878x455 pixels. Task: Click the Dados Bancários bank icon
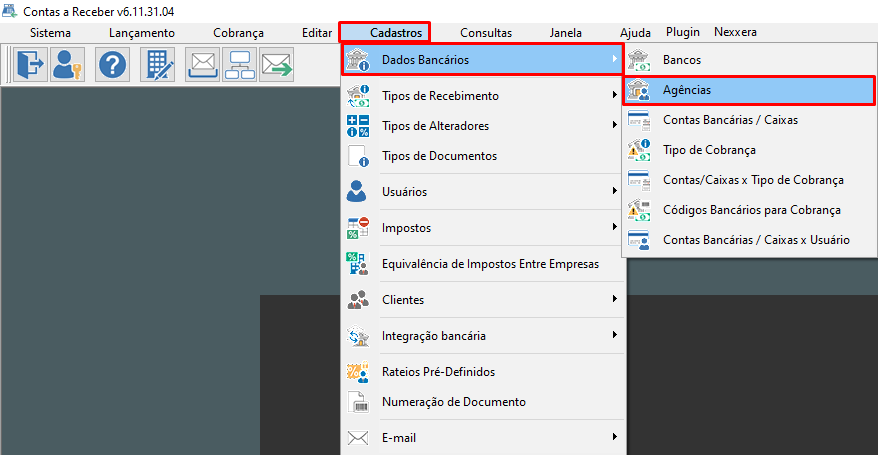click(358, 59)
